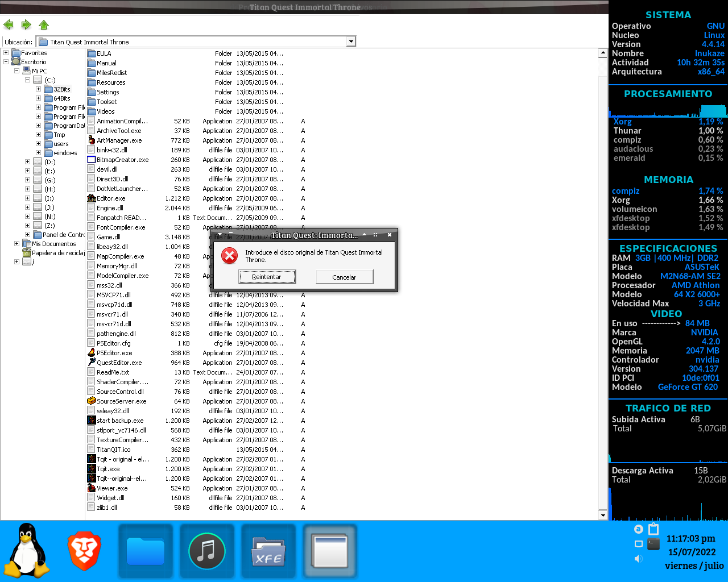Open the Ubicación location dropdown
This screenshot has width=728, height=582.
tap(351, 41)
